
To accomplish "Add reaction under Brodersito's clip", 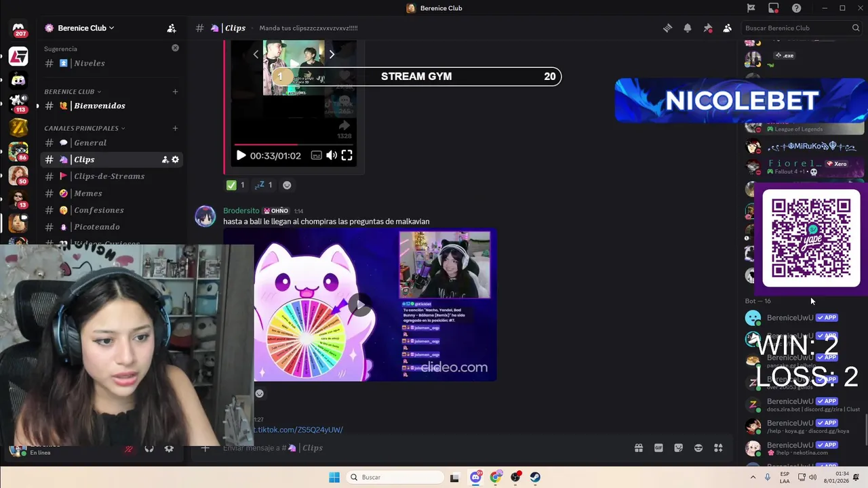I will (259, 394).
